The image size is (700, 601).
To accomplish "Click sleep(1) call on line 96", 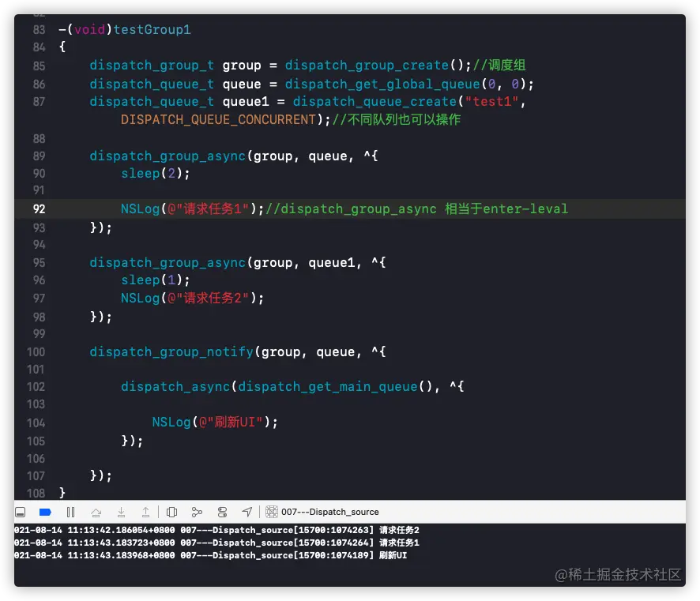I will point(152,280).
